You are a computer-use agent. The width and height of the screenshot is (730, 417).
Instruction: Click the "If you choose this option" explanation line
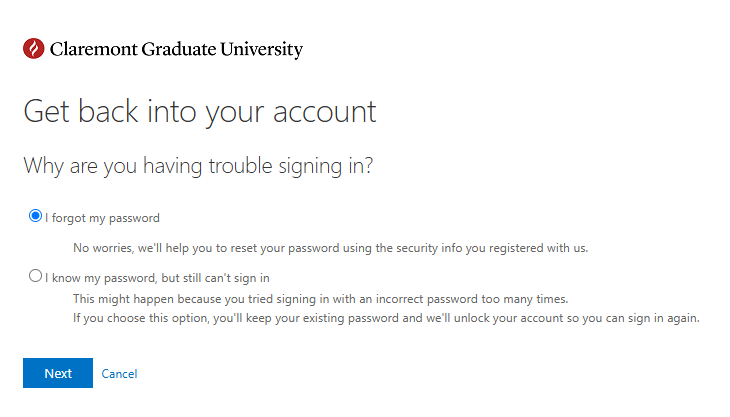coord(386,318)
